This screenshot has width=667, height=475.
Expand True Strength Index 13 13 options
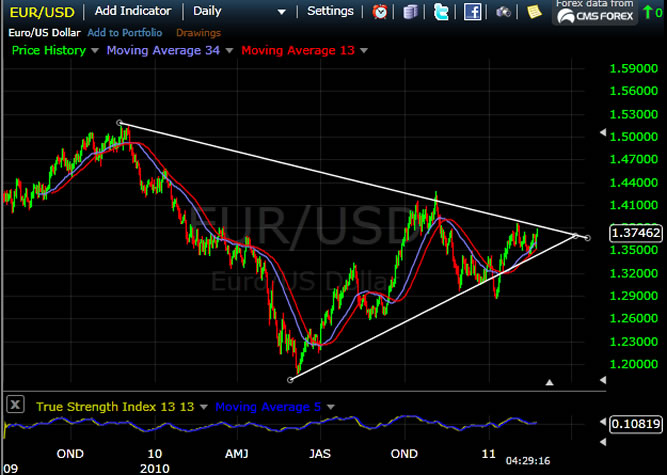[x=205, y=407]
